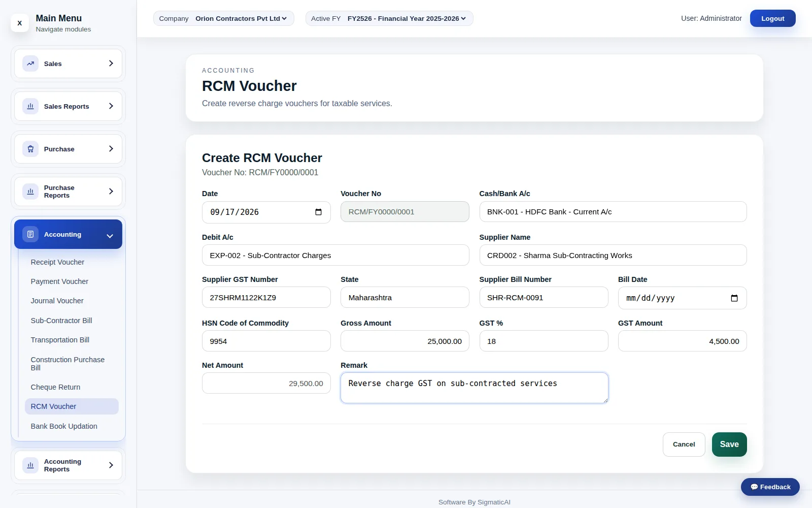Open the Date field calendar picker icon
This screenshot has height=508, width=812.
click(x=318, y=212)
